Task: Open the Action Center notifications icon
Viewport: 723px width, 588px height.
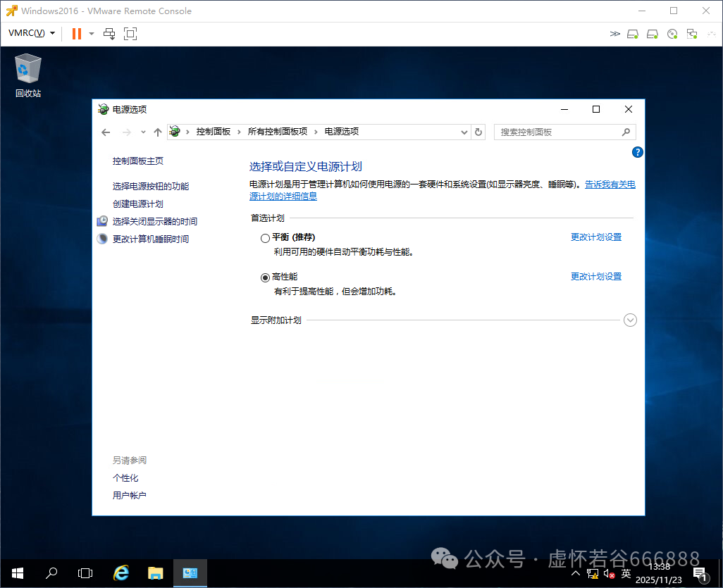Action: click(701, 575)
